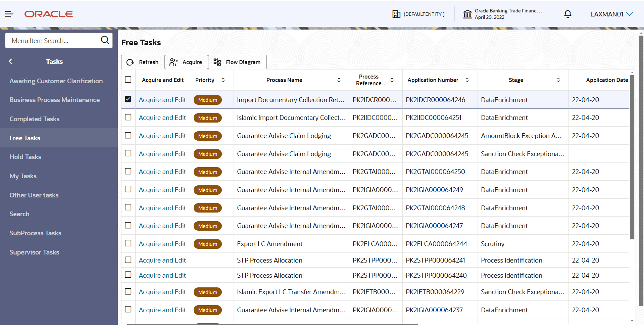The width and height of the screenshot is (644, 325).
Task: Sort by the Stage column
Action: pyautogui.click(x=558, y=80)
